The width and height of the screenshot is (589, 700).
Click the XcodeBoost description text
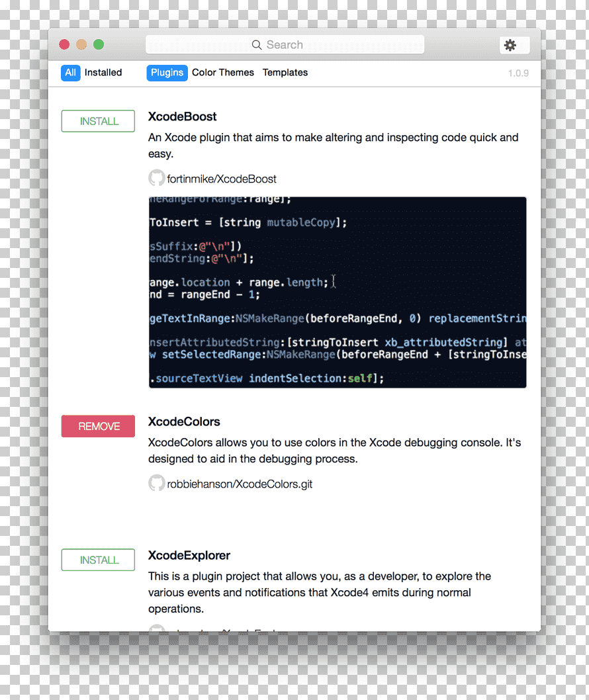click(333, 146)
